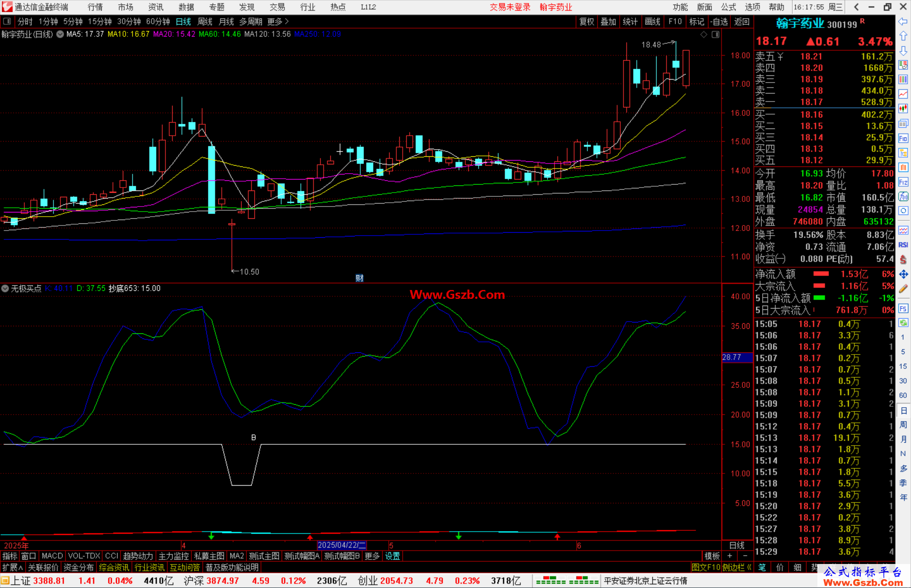
Task: Click the circle tool icon in the sidebar
Action: 903,211
